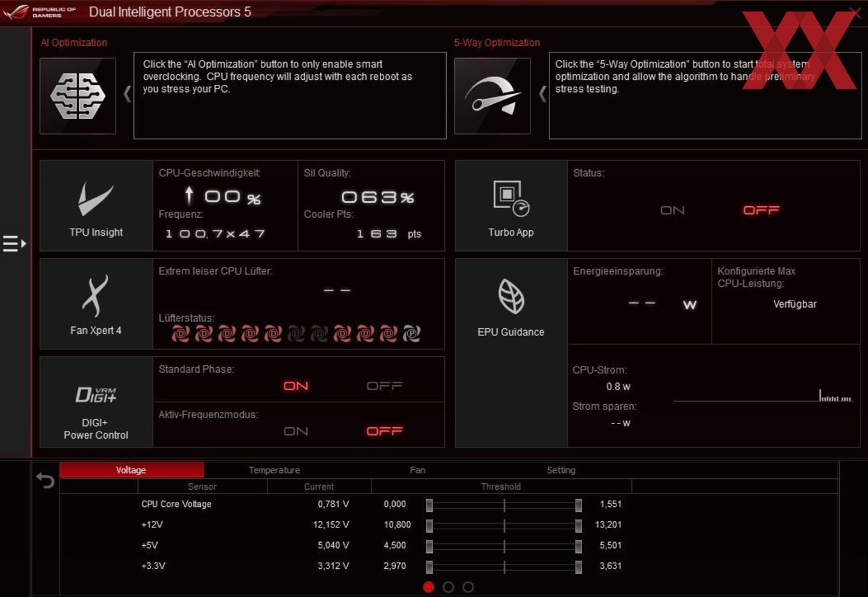Image resolution: width=868 pixels, height=597 pixels.
Task: Switch to the Fan tab
Action: (417, 470)
